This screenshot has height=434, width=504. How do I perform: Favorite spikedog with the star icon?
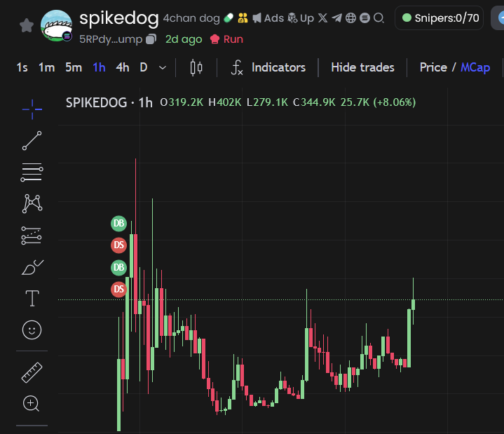[27, 25]
